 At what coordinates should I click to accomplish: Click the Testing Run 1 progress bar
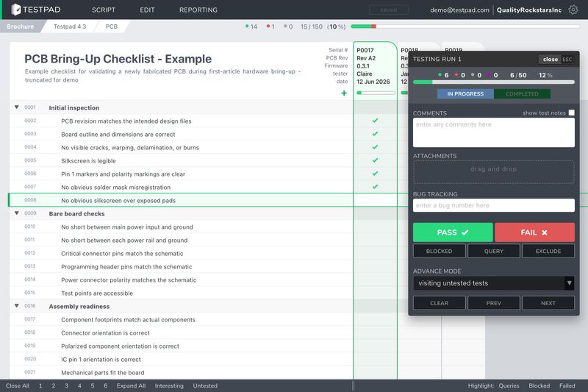tap(493, 82)
